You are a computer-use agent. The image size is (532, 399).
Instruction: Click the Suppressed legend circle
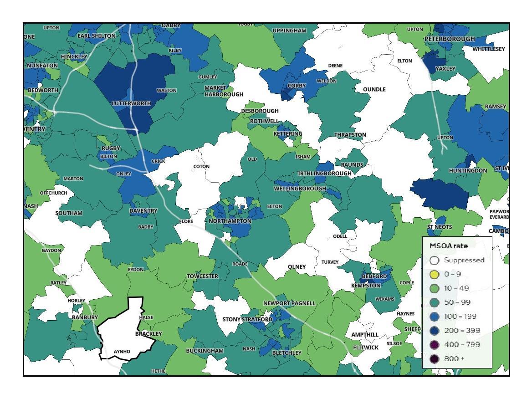point(434,260)
